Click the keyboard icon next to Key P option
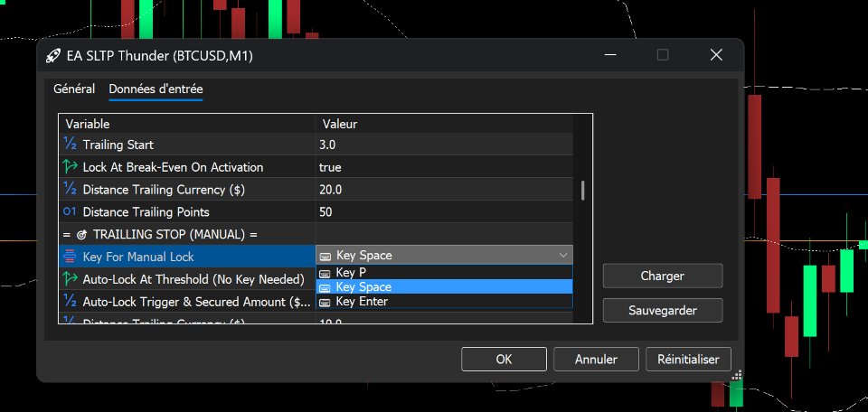The height and width of the screenshot is (412, 868). click(x=325, y=273)
